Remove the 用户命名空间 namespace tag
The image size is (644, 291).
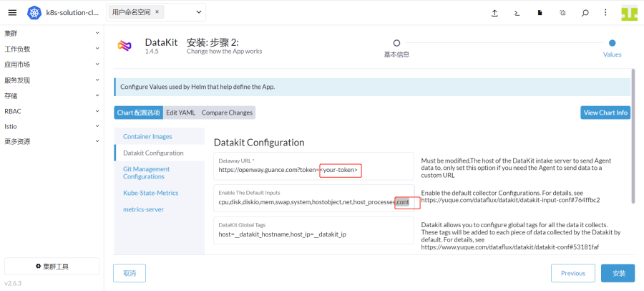pos(157,12)
